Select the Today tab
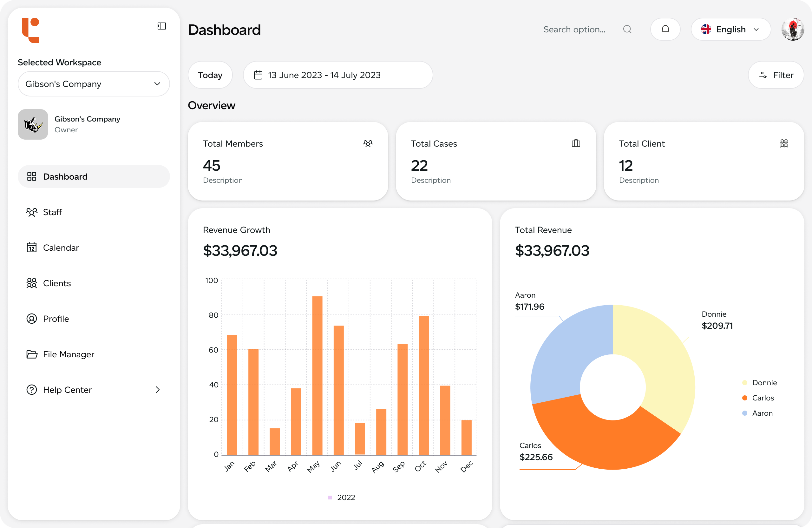Image resolution: width=812 pixels, height=528 pixels. point(210,75)
